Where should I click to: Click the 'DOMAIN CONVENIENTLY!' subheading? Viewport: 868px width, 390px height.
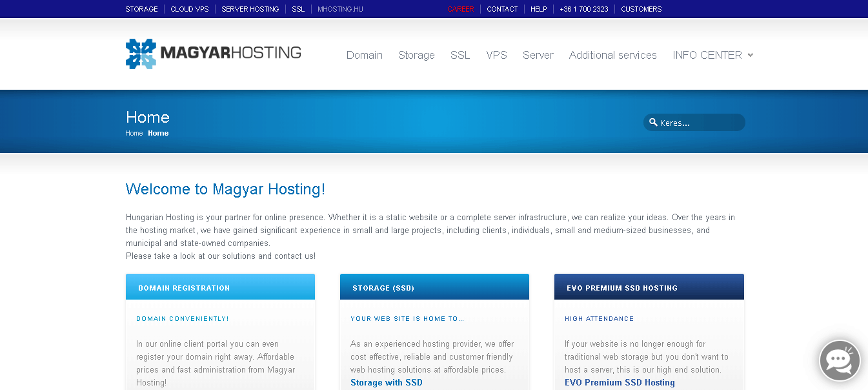[183, 318]
